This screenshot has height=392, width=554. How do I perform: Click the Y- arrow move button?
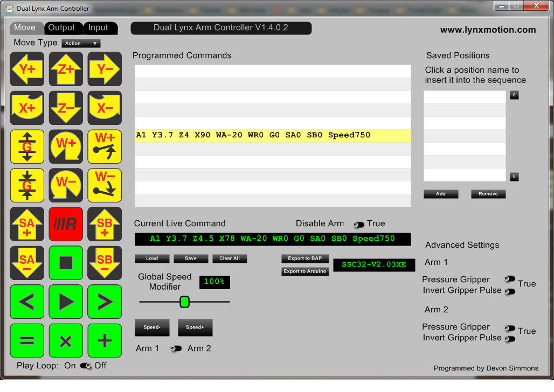[x=105, y=69]
